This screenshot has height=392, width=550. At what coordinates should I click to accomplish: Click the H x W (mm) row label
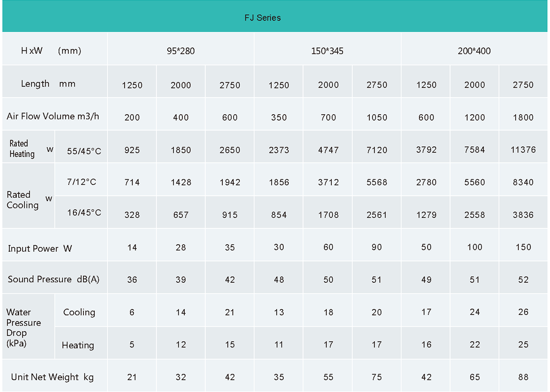[51, 51]
